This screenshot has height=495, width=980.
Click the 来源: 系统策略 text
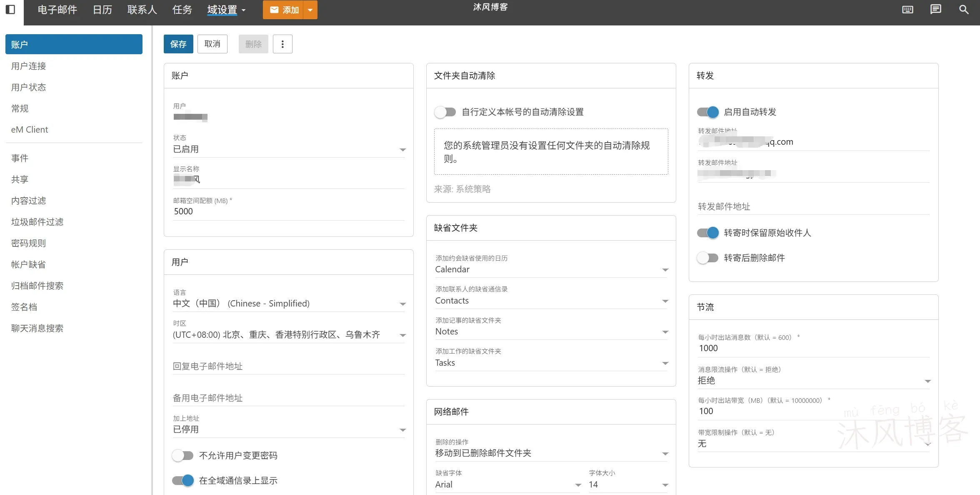pos(462,189)
